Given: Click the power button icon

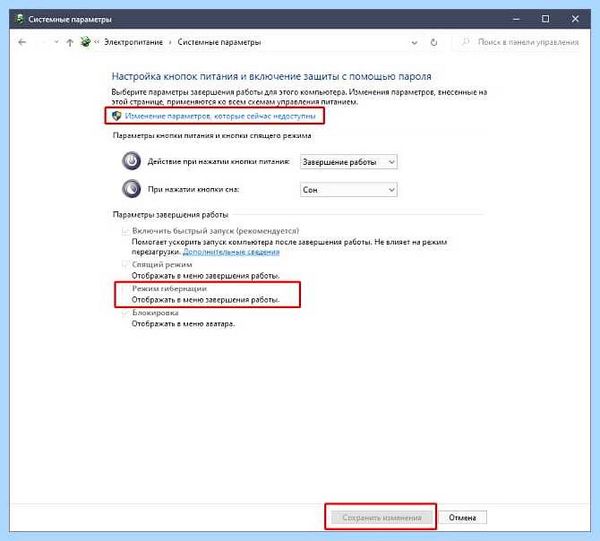Looking at the screenshot, I should [131, 161].
